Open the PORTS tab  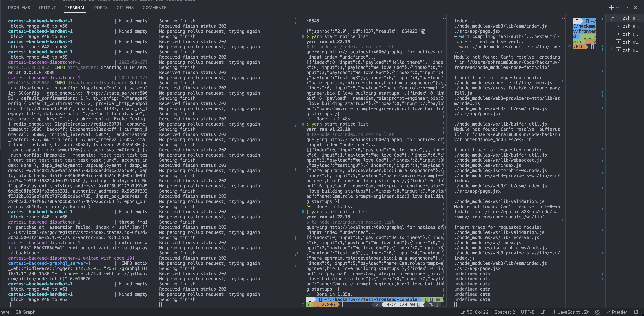101,8
